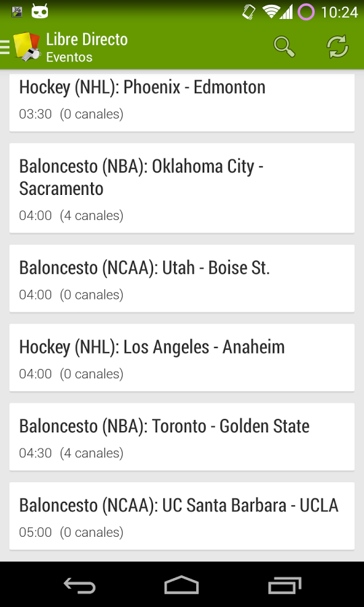This screenshot has height=607, width=364.
Task: Select Baloncesto NCAA Utah - Boise St.
Action: [182, 279]
